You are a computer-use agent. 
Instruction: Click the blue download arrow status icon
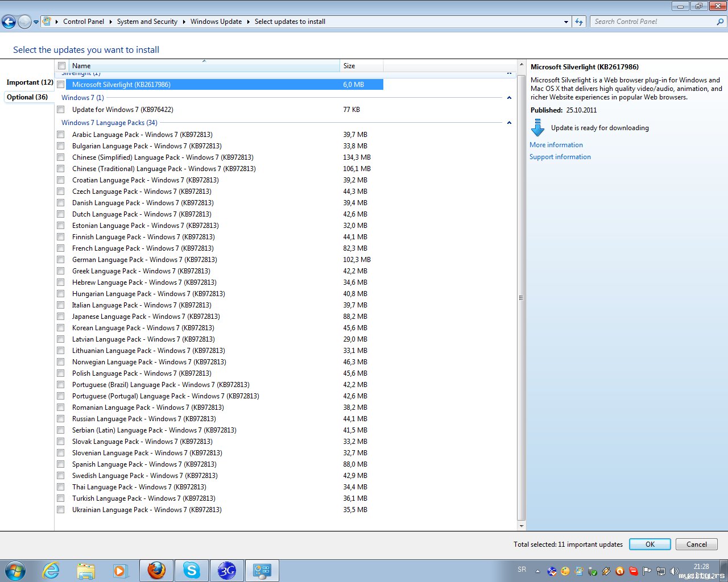(537, 128)
